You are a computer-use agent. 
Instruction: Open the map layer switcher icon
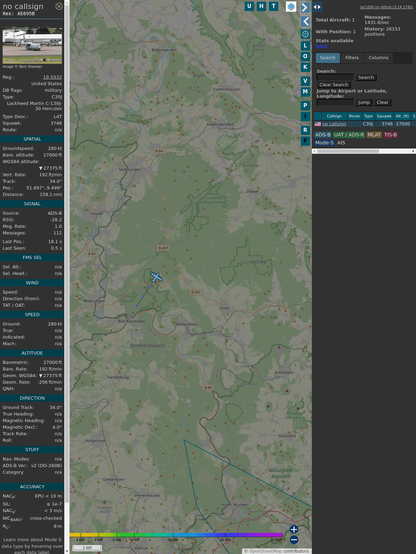[x=291, y=6]
